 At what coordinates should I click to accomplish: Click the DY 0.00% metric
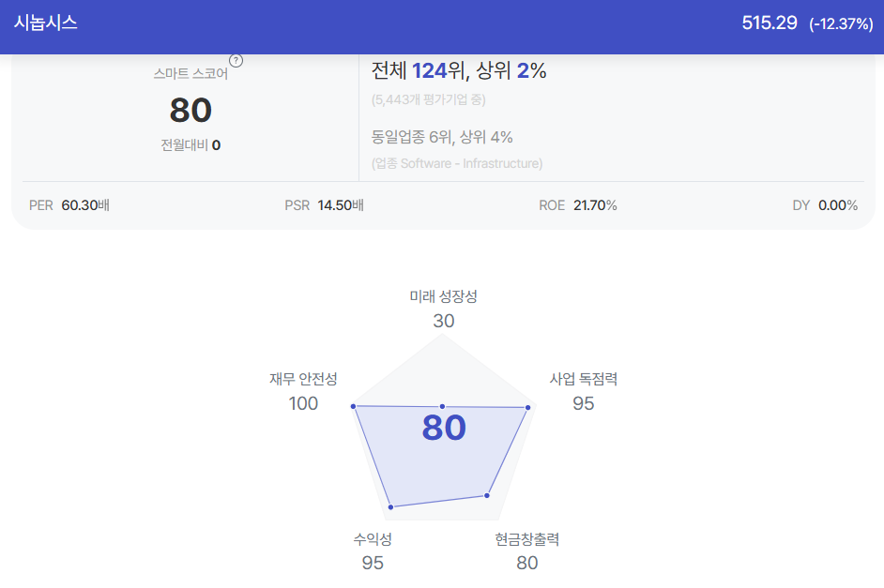(x=825, y=205)
